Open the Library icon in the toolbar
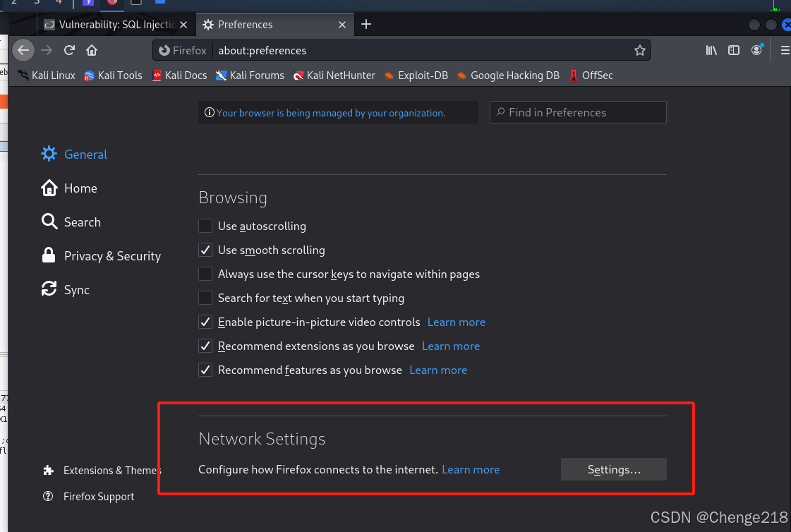The image size is (791, 532). pos(711,50)
